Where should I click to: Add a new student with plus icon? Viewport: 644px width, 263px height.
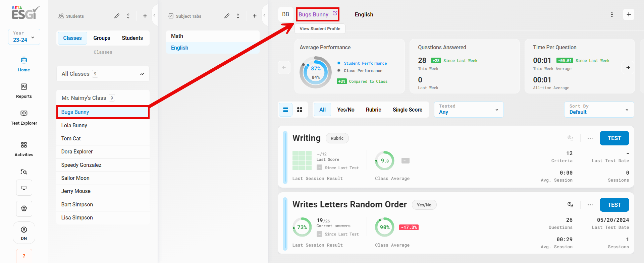pyautogui.click(x=145, y=16)
